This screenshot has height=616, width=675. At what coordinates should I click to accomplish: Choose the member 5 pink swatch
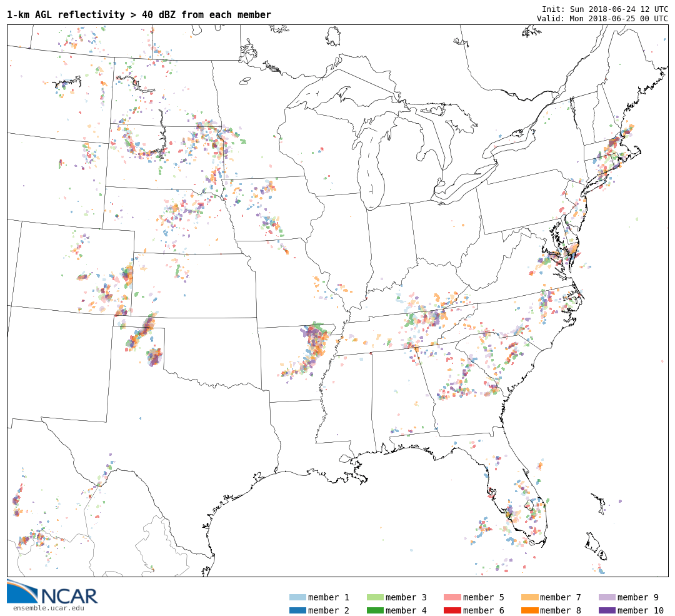(x=452, y=597)
